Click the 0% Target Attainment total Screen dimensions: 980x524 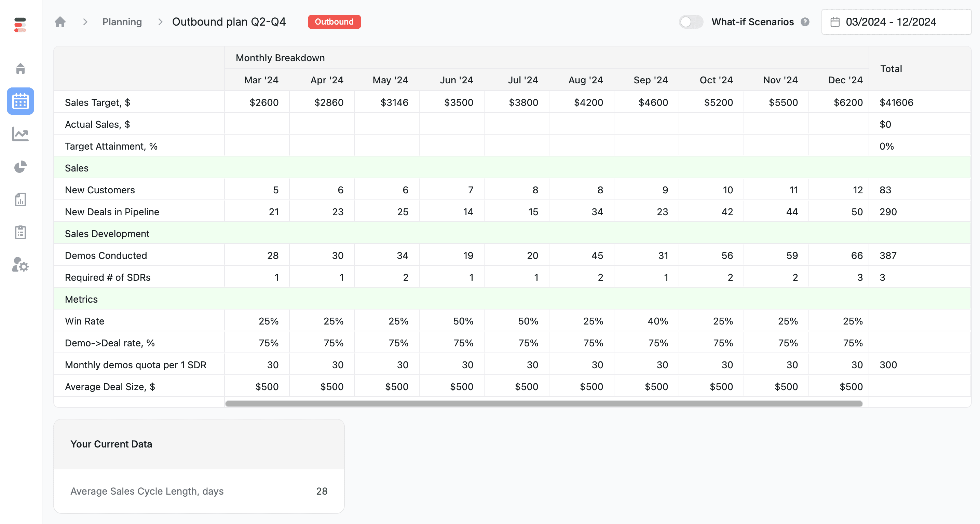pos(886,147)
